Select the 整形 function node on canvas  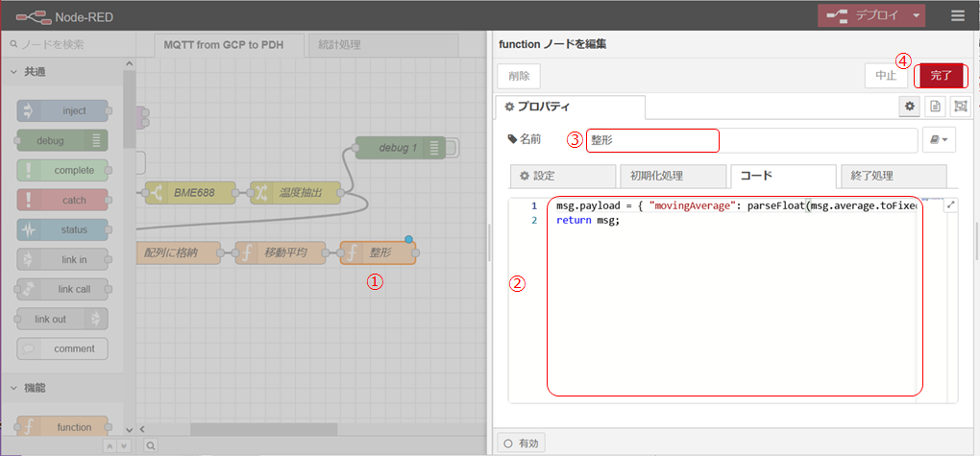tap(379, 252)
